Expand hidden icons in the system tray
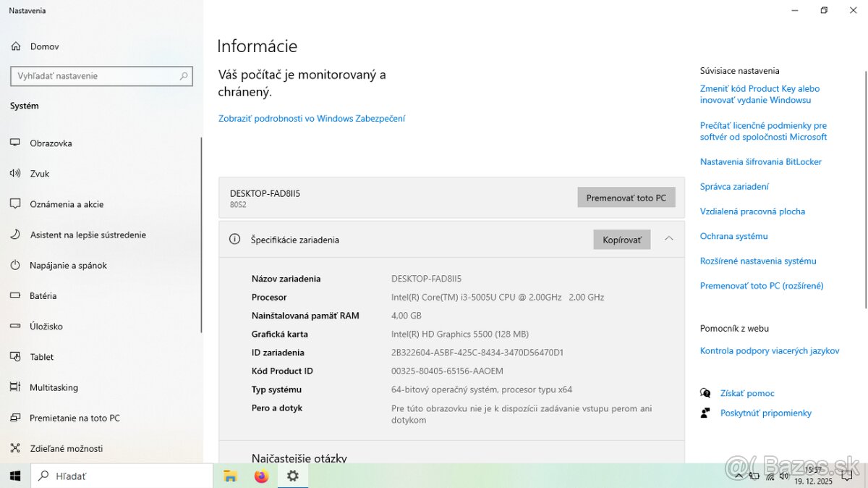Viewport: 868px width, 488px height. coord(739,476)
